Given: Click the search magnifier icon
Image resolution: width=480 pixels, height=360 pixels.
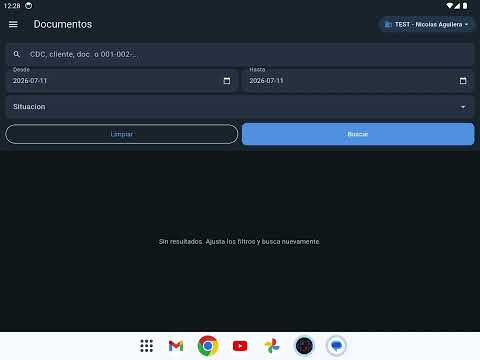Looking at the screenshot, I should (x=17, y=54).
